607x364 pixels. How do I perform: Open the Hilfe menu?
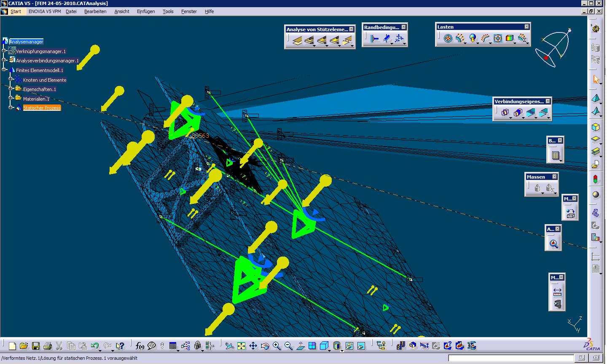pyautogui.click(x=209, y=11)
